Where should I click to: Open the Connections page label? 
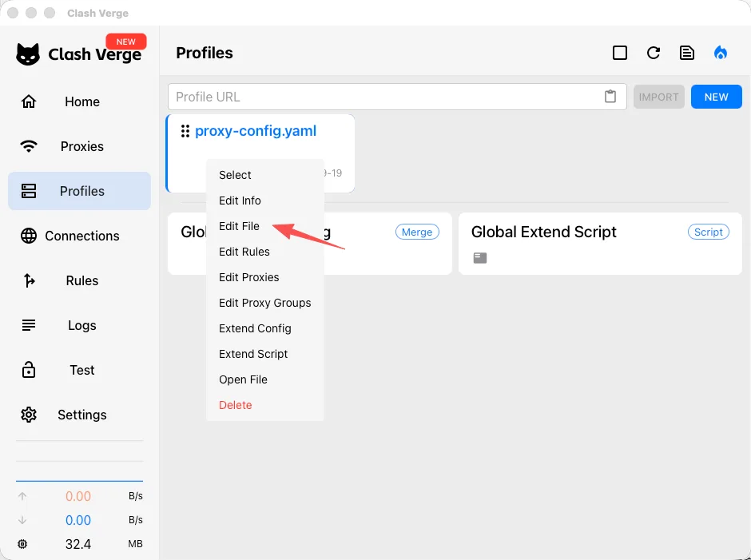click(82, 236)
